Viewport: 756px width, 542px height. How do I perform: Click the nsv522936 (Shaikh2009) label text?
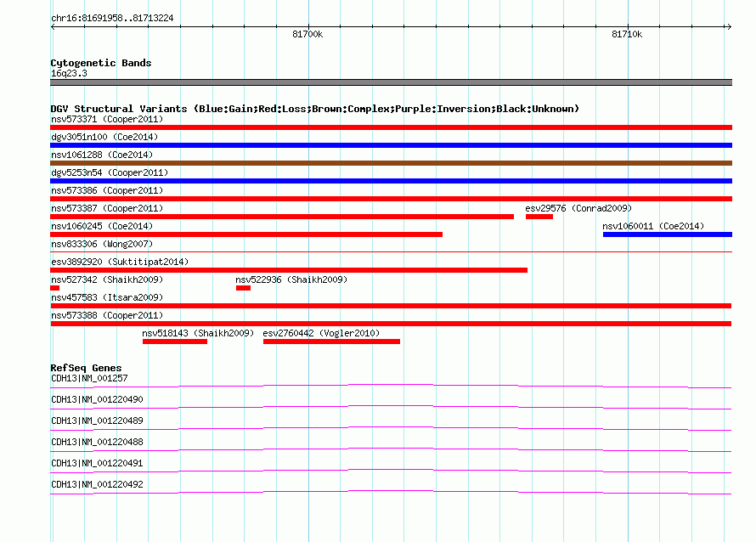[x=291, y=279]
